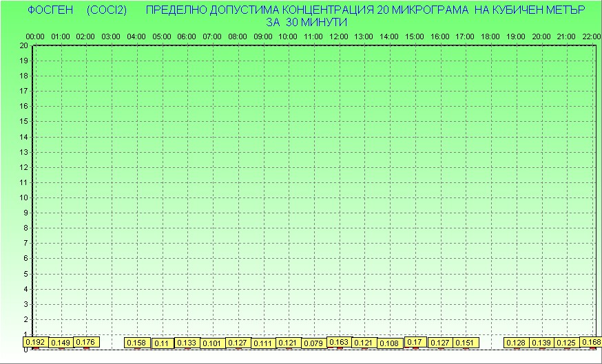602x364 pixels.
Task: Click the 22:00 time label
Action: tap(591, 36)
